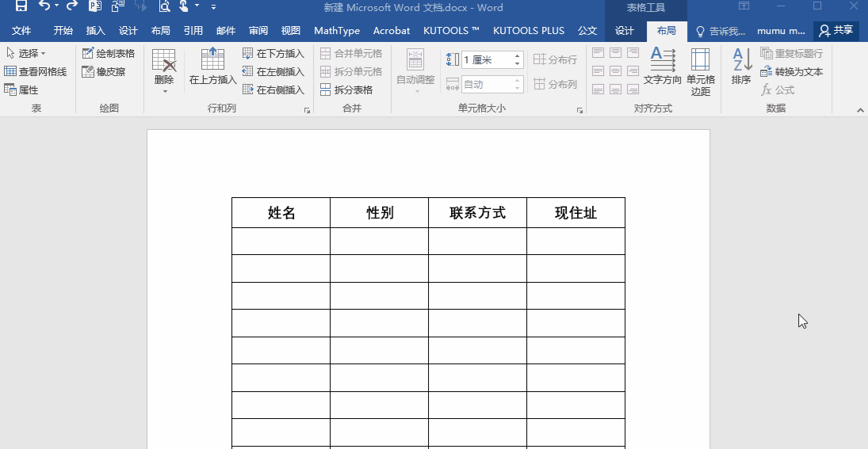Increase row height with the up spinner
The image size is (868, 449).
pos(518,56)
